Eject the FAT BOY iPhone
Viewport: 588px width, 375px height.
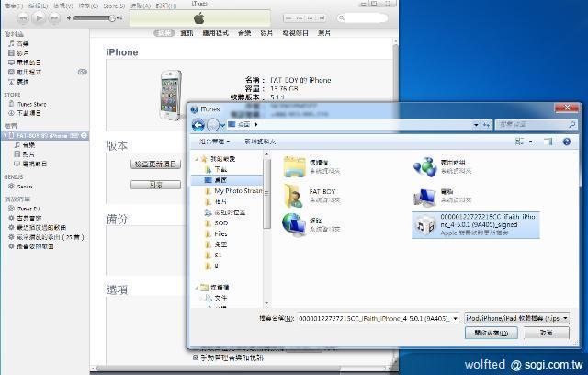point(84,135)
